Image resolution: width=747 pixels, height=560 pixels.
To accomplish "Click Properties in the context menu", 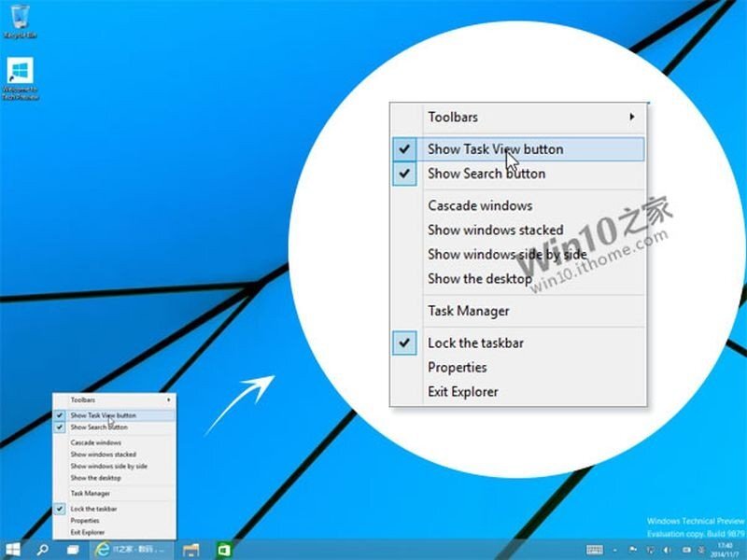I will pyautogui.click(x=458, y=368).
